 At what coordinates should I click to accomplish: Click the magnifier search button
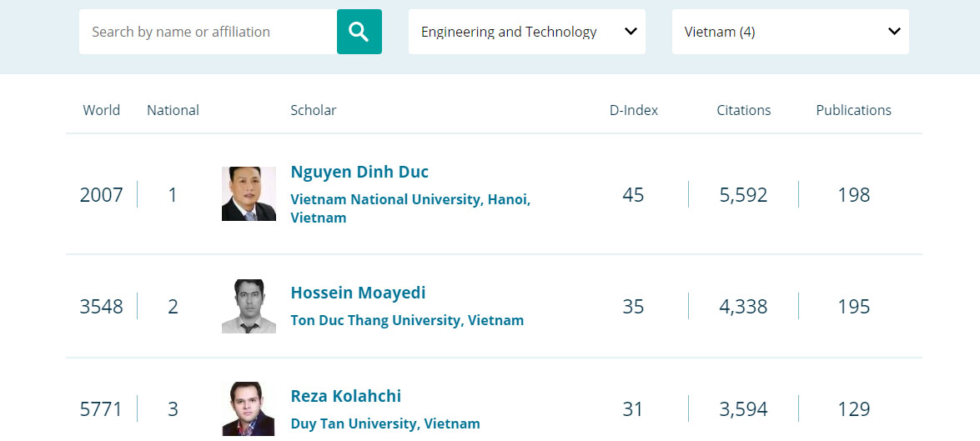359,32
